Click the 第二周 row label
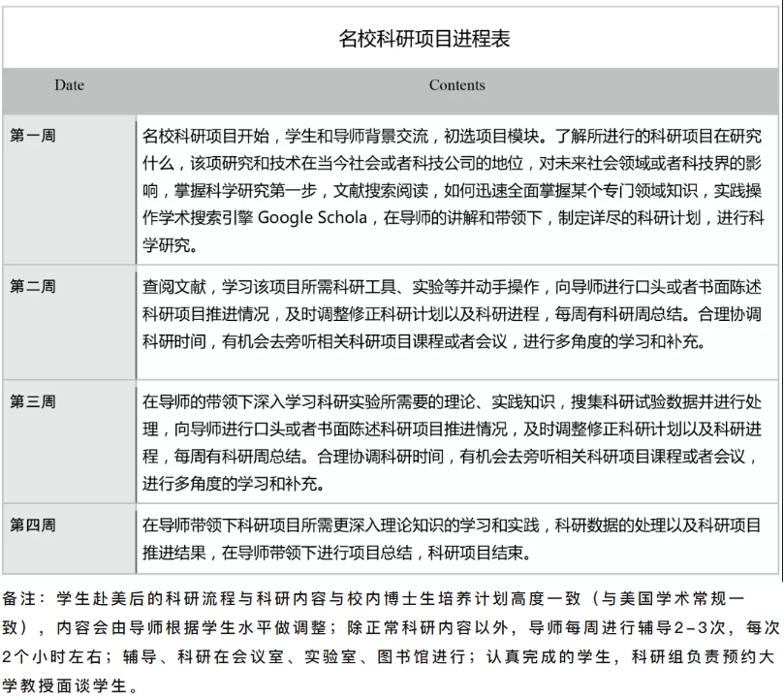The height and width of the screenshot is (700, 784). coord(33,286)
